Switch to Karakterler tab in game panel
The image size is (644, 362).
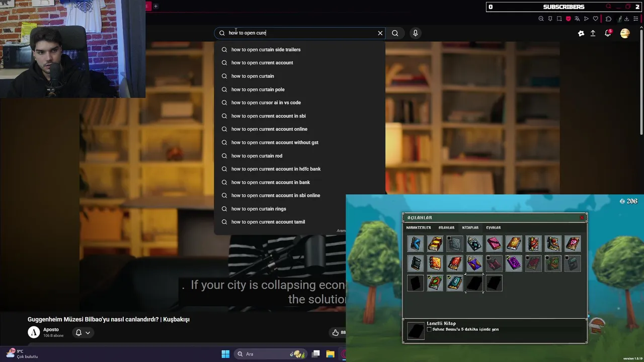pos(419,228)
